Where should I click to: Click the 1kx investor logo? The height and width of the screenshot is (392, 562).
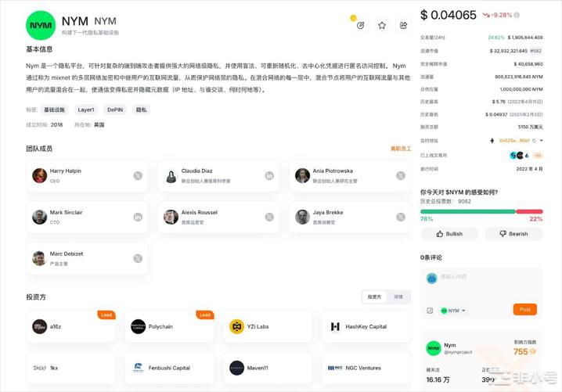click(39, 368)
